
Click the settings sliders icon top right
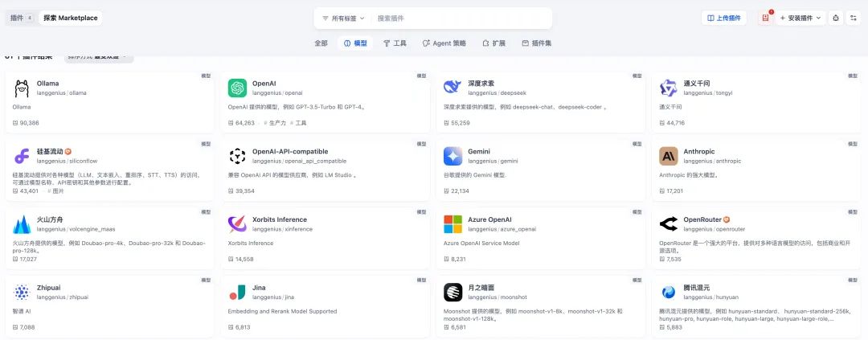click(x=853, y=18)
